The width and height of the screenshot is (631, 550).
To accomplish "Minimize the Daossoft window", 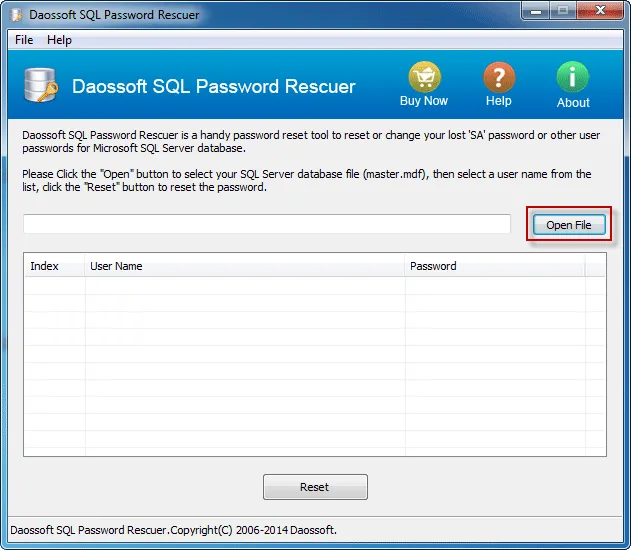I will (x=536, y=11).
